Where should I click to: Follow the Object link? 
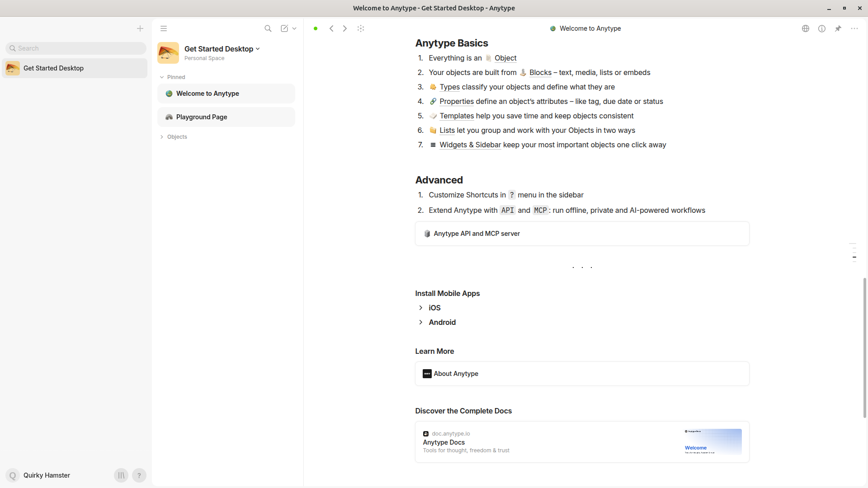coord(505,58)
